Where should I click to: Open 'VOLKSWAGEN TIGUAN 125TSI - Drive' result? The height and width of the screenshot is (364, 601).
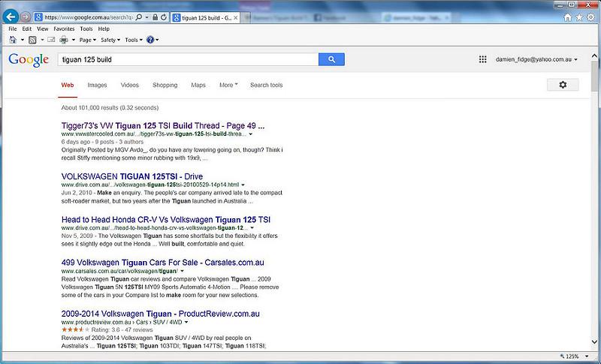(132, 176)
